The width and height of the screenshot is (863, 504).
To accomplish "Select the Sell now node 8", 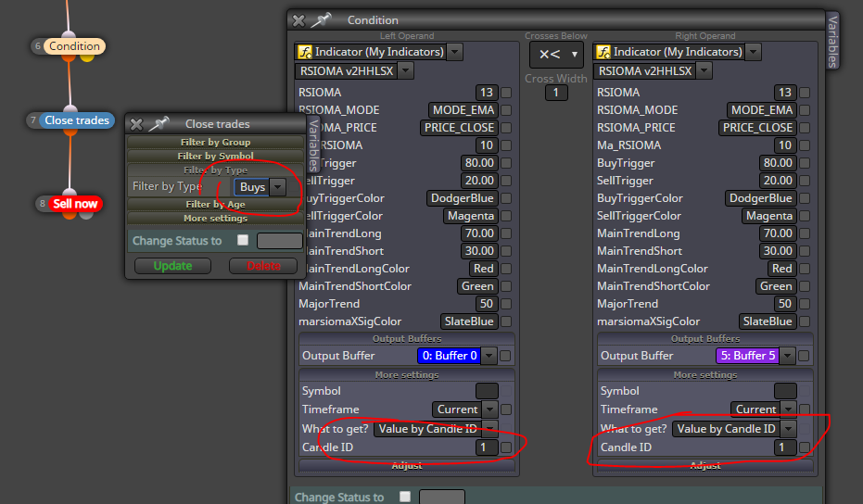I will (75, 204).
